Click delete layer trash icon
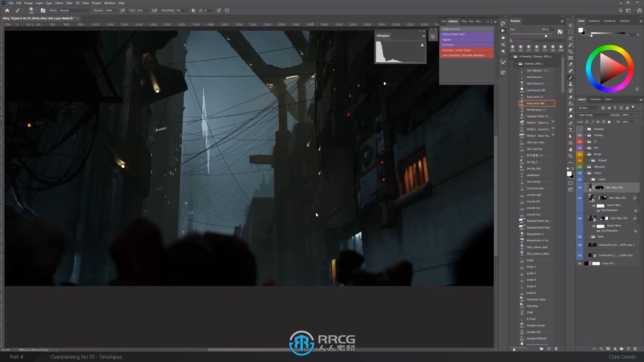 (635, 349)
